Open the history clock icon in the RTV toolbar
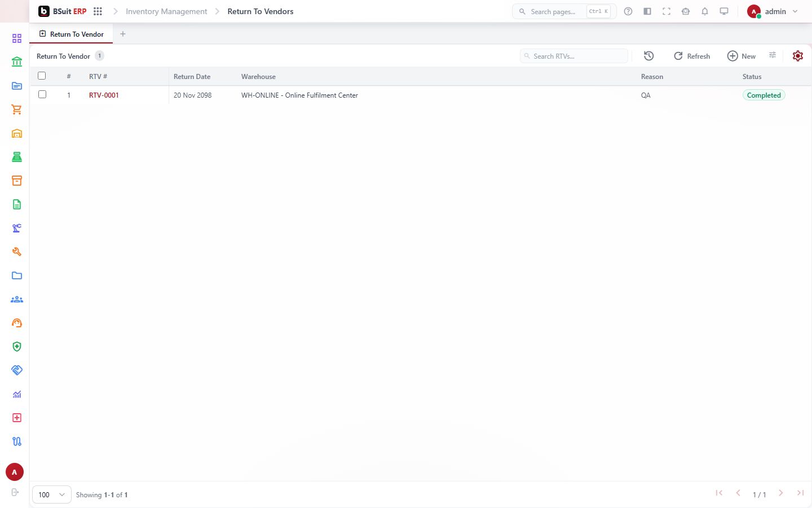 649,56
